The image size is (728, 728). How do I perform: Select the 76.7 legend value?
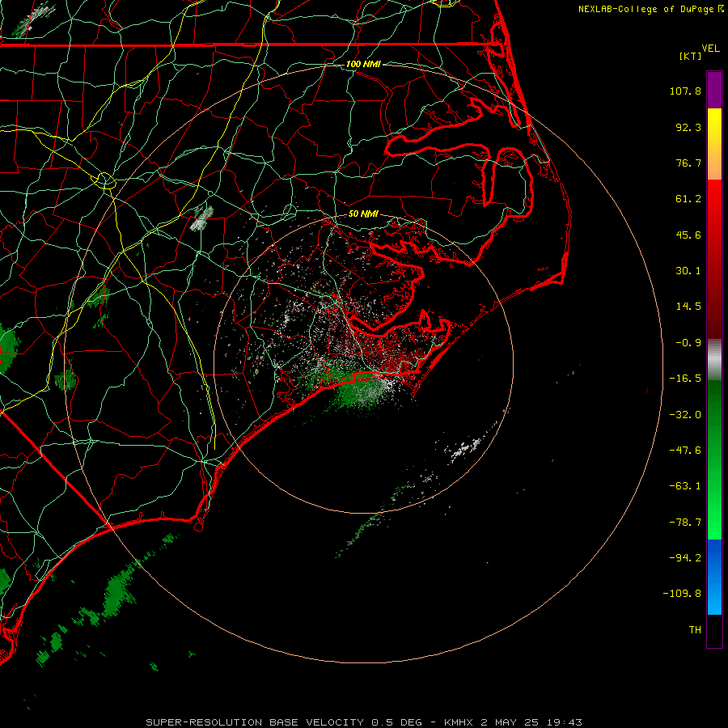click(688, 163)
